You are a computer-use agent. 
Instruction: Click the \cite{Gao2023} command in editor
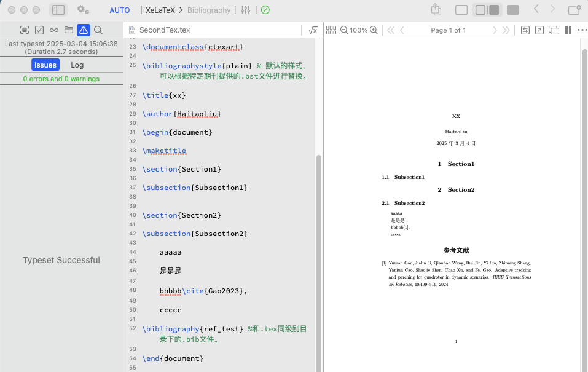(x=213, y=291)
